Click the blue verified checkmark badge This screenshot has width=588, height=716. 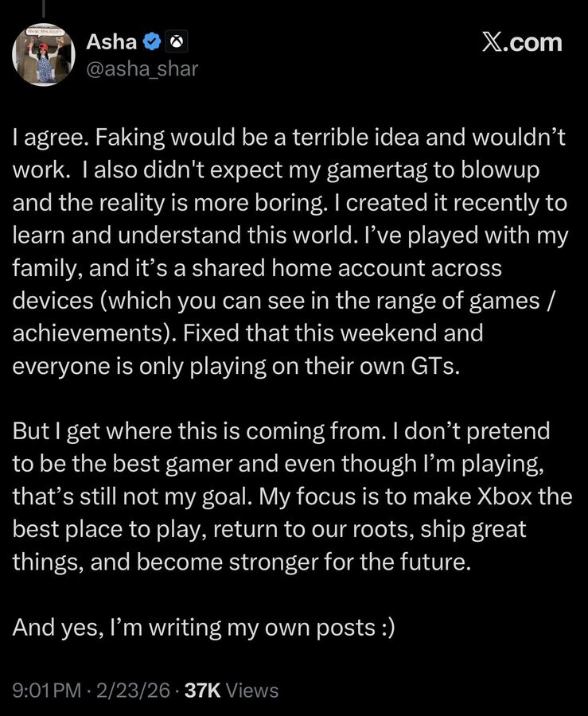coord(154,43)
